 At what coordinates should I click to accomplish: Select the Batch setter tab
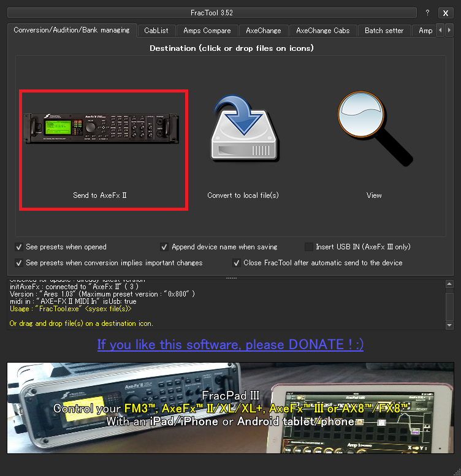tap(384, 31)
